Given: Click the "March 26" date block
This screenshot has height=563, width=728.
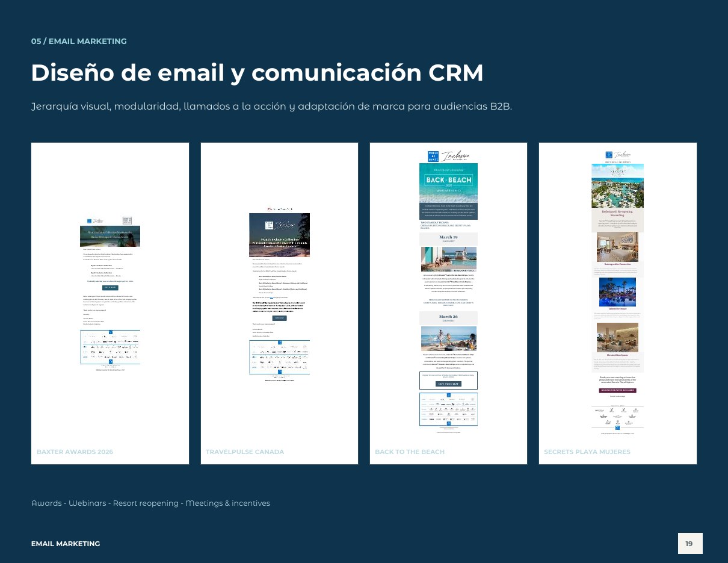Looking at the screenshot, I should [x=448, y=318].
